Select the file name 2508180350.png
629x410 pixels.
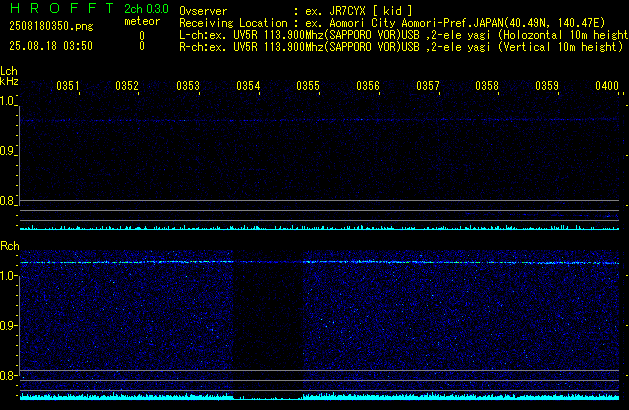point(51,26)
